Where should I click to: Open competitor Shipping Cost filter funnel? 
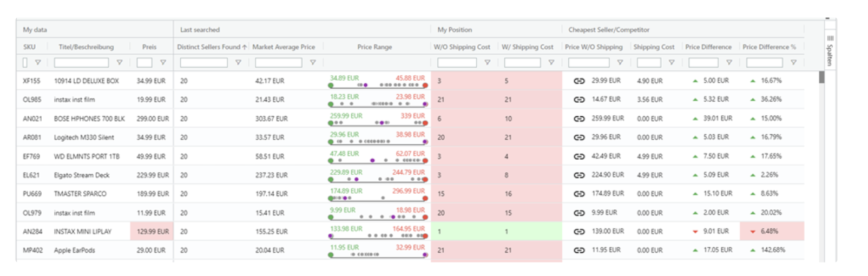point(672,63)
